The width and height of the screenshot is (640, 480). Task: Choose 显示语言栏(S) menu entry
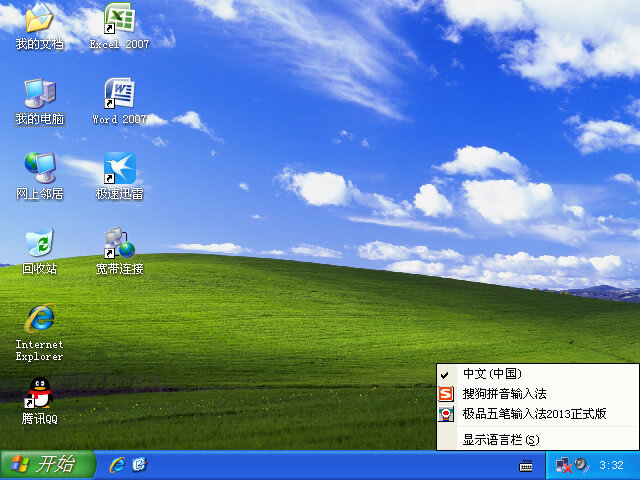point(537,440)
